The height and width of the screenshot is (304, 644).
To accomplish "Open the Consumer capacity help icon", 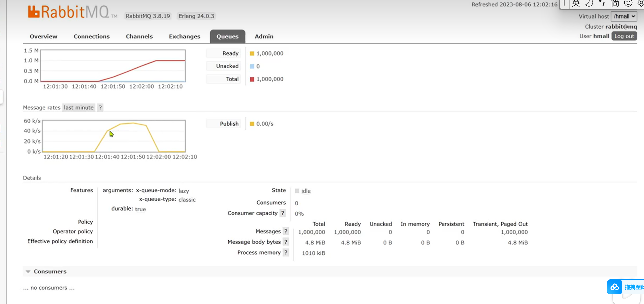I will 282,213.
